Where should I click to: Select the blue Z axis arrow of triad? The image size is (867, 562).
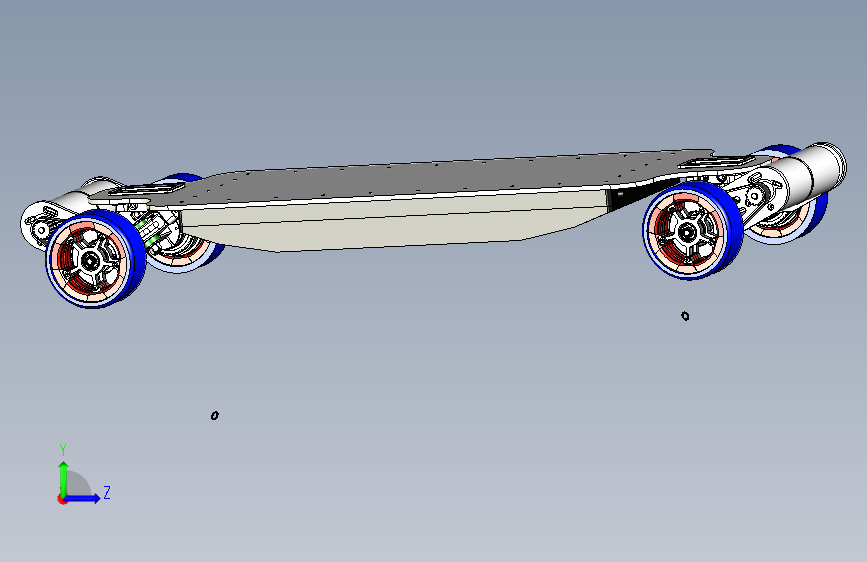coord(83,498)
